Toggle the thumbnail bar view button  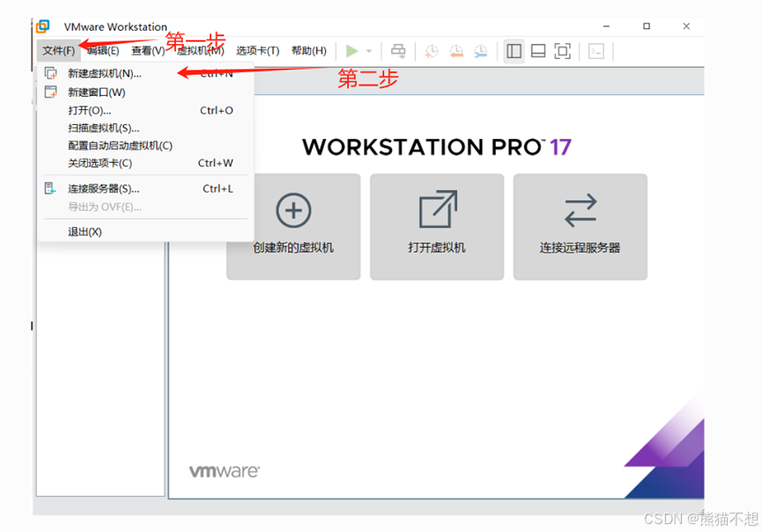(x=538, y=51)
